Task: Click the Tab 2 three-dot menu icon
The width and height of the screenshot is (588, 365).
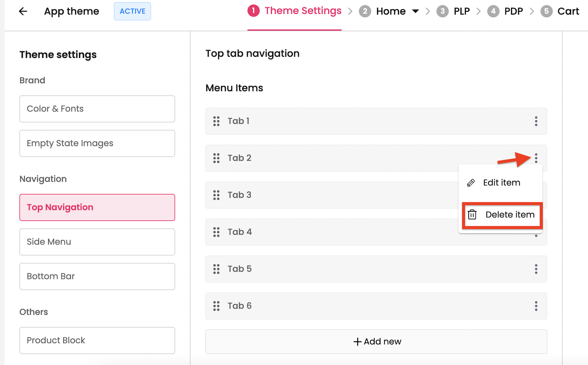Action: click(536, 158)
